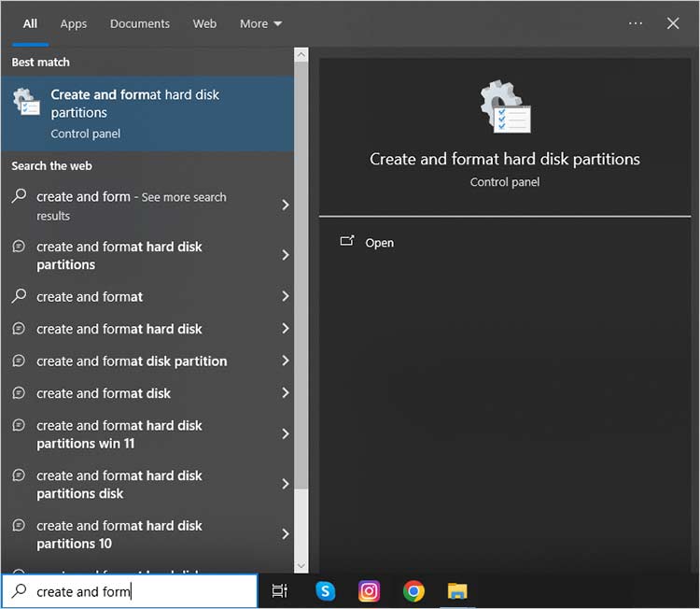Expand arrow for 'create and format disk'

tap(285, 393)
